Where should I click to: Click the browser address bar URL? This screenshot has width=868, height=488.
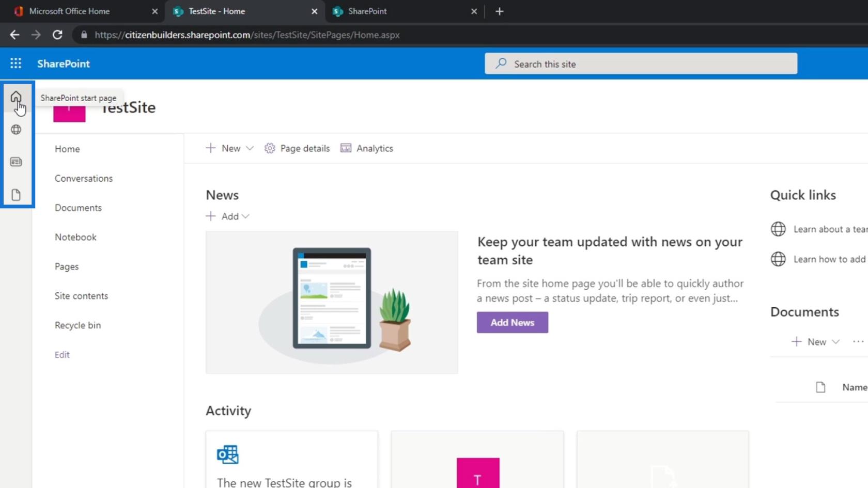click(247, 35)
